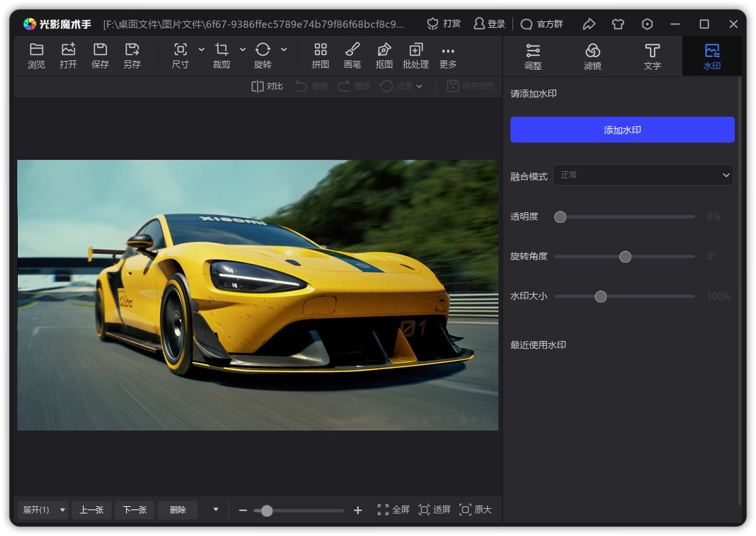Open the 抠图 cutout tool
The width and height of the screenshot is (756, 536).
(x=384, y=56)
